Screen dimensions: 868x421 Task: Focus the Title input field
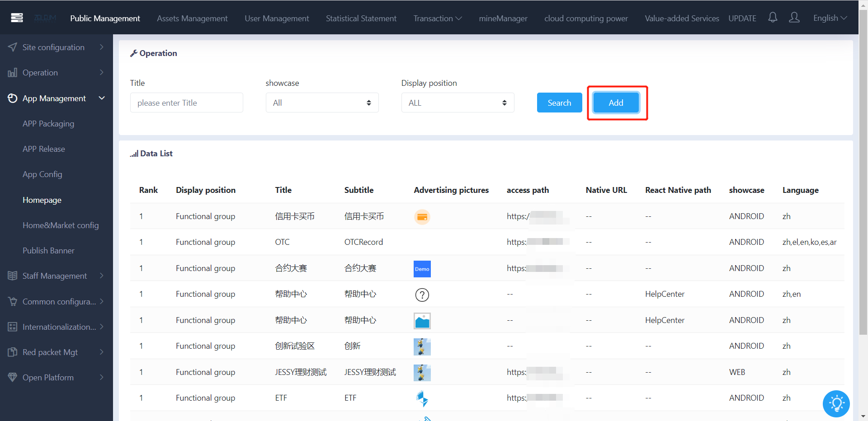(x=187, y=103)
